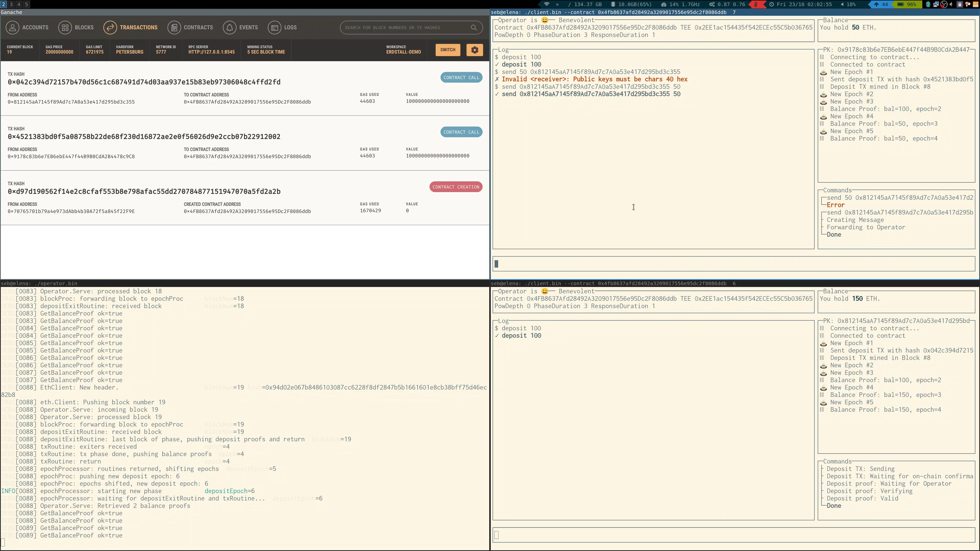Click the volume 18% speaker indicator
Viewport: 980px width, 551px height.
coord(848,4)
